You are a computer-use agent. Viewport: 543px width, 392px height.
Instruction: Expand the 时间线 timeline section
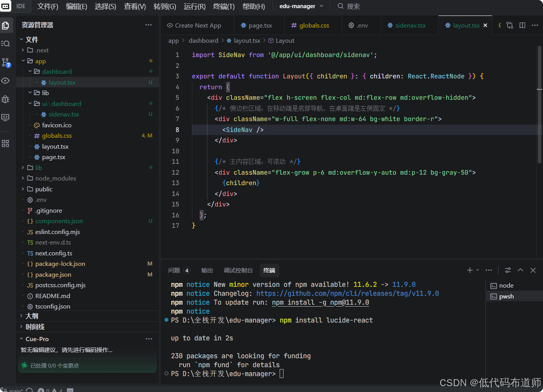pos(87,327)
